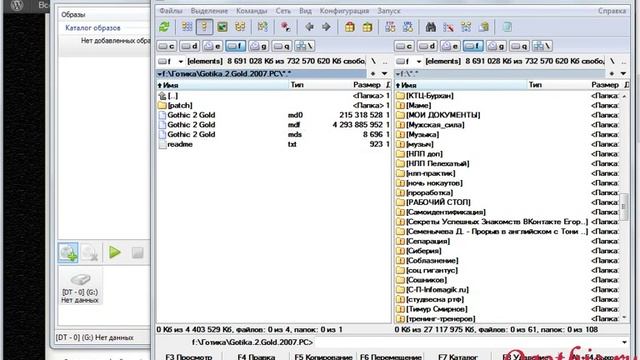Select Gothic 2 Gold mdf file
The height and width of the screenshot is (360, 640).
click(x=273, y=125)
